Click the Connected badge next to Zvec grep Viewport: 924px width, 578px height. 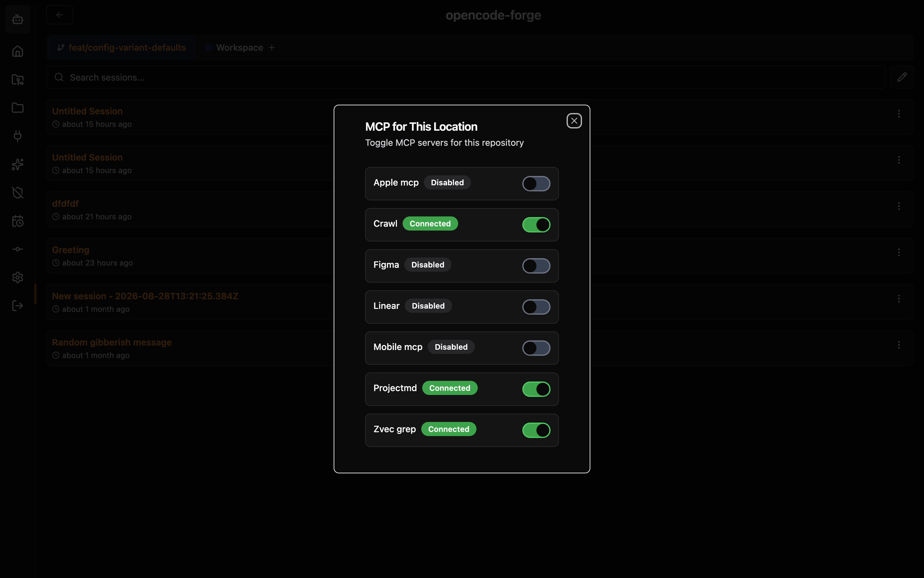[449, 429]
